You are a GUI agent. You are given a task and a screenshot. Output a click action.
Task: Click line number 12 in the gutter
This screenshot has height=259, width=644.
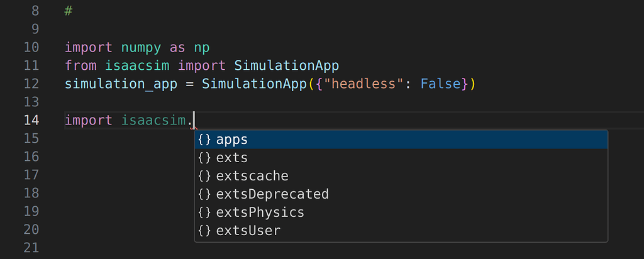point(31,84)
